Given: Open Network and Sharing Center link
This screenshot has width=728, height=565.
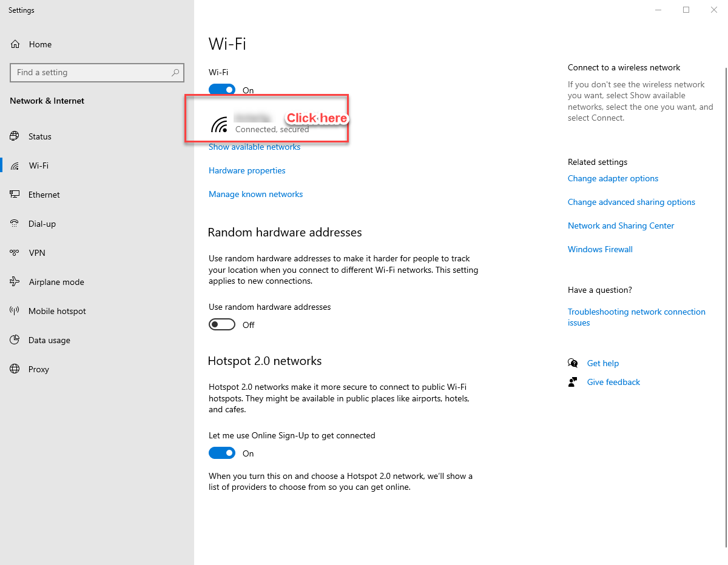Looking at the screenshot, I should 621,226.
